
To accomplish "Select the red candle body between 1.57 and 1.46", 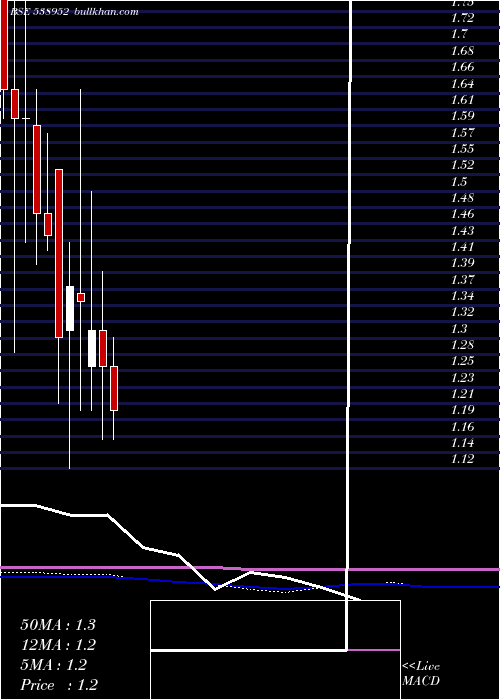I will click(37, 169).
